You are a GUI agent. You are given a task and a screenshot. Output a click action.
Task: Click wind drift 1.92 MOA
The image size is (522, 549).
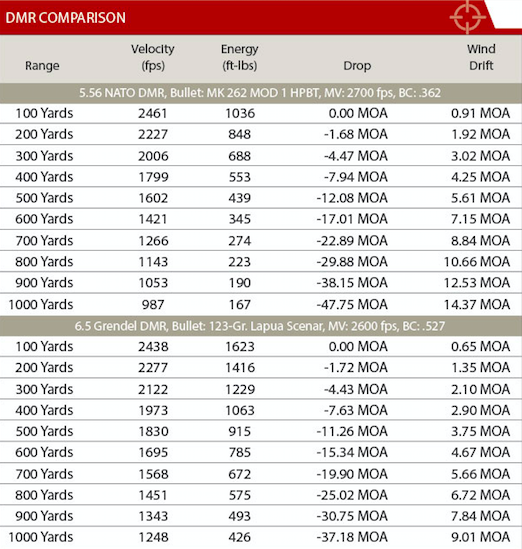[480, 134]
